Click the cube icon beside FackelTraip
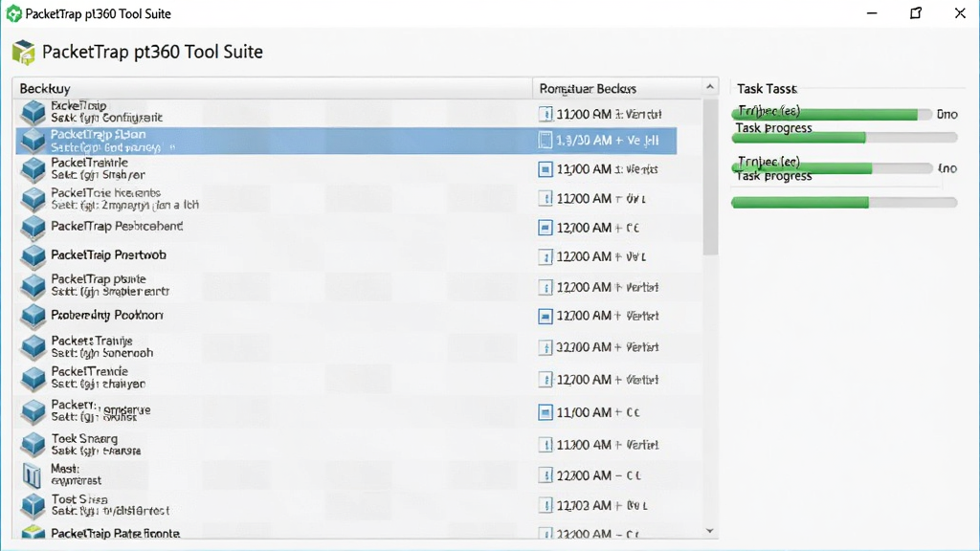 33,113
